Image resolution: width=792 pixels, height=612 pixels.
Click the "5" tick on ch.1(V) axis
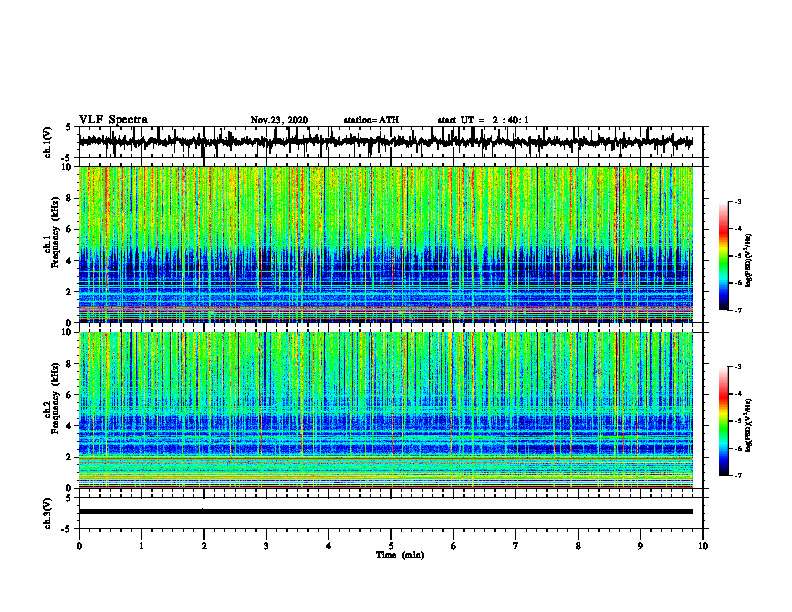click(x=68, y=127)
